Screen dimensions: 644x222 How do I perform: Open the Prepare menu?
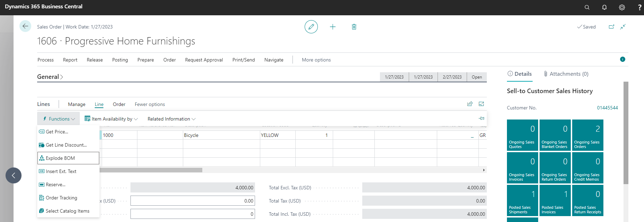coord(146,60)
